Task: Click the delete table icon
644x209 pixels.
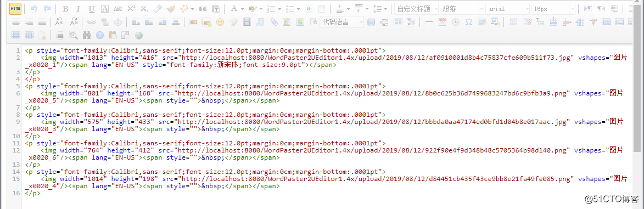Action: pos(527,22)
